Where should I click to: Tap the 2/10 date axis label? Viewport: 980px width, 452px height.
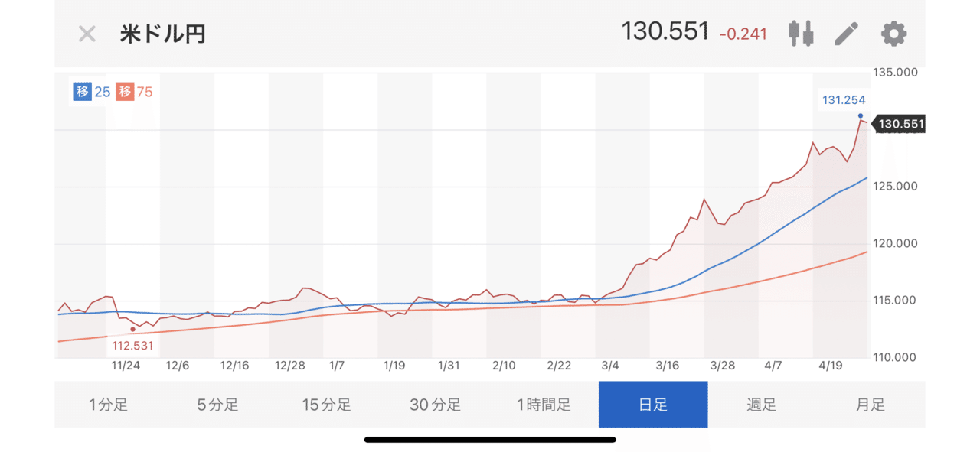[x=504, y=366]
